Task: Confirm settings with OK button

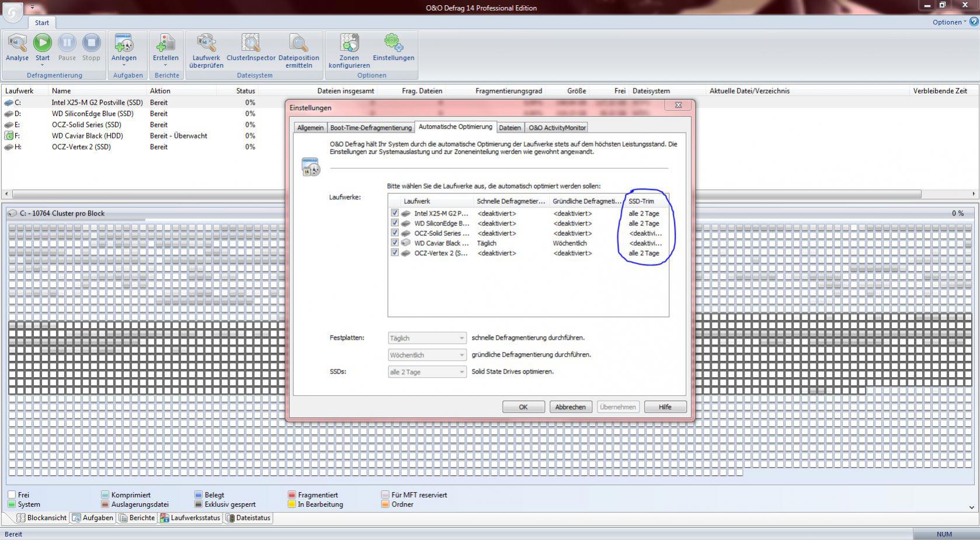Action: coord(523,407)
